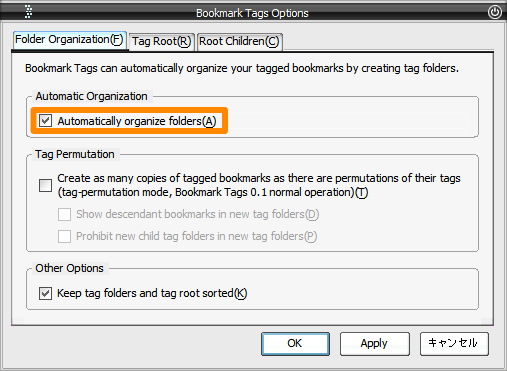
Task: Toggle Prohibit new child tag folders checkbox
Action: [x=64, y=236]
